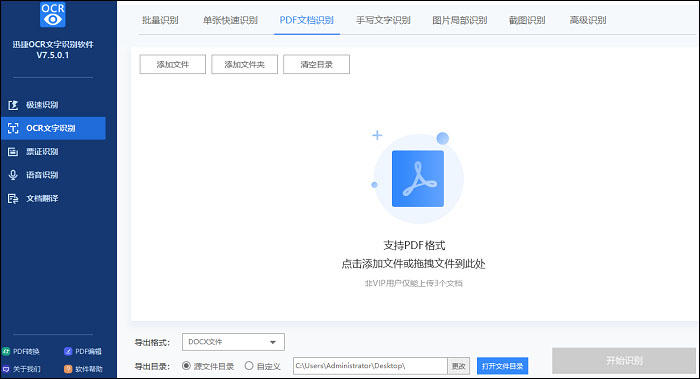Click the 添加文件 button
The height and width of the screenshot is (379, 700).
coord(173,64)
